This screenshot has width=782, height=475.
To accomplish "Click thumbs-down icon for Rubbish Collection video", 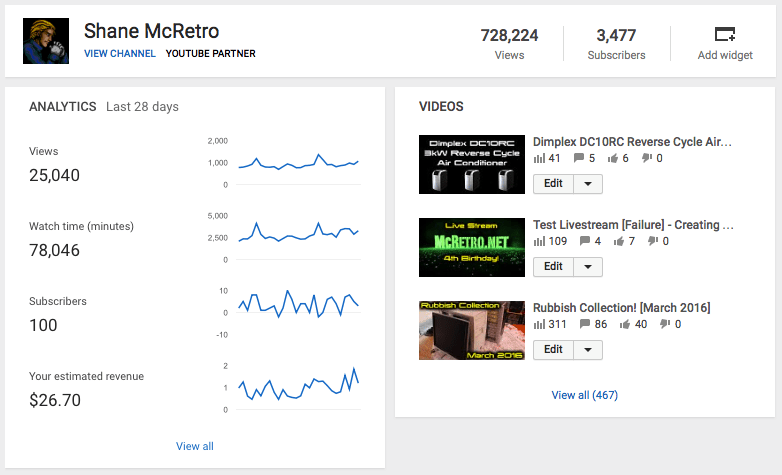I will (665, 324).
